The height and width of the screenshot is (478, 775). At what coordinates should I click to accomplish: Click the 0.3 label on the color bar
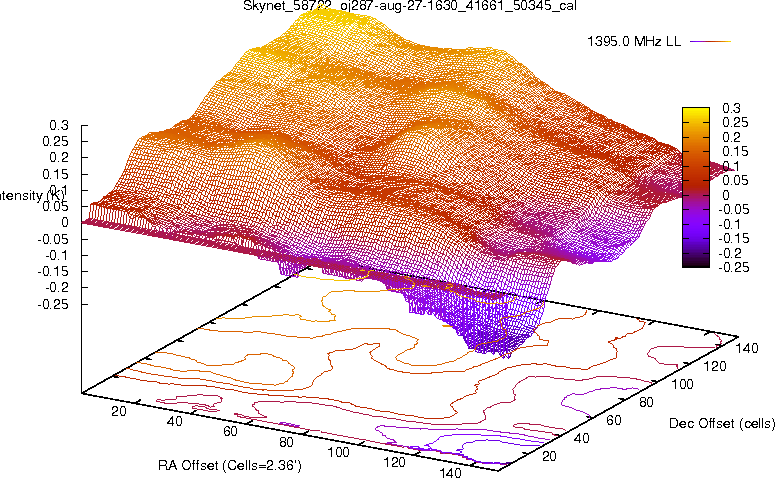tap(732, 108)
